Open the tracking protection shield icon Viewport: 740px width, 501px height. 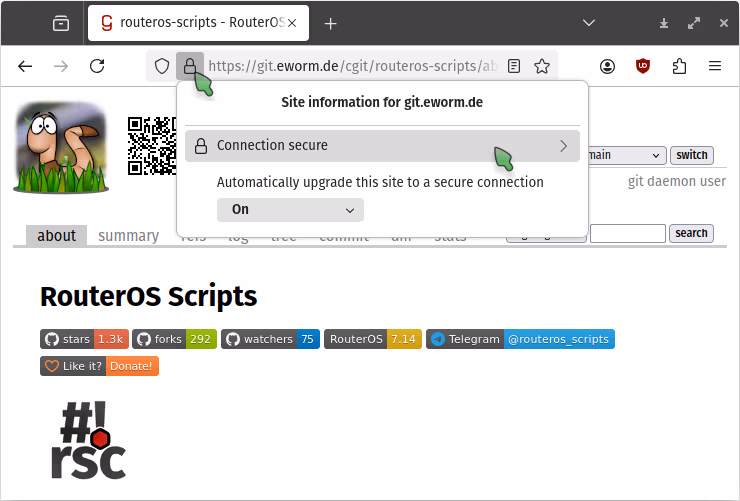162,66
